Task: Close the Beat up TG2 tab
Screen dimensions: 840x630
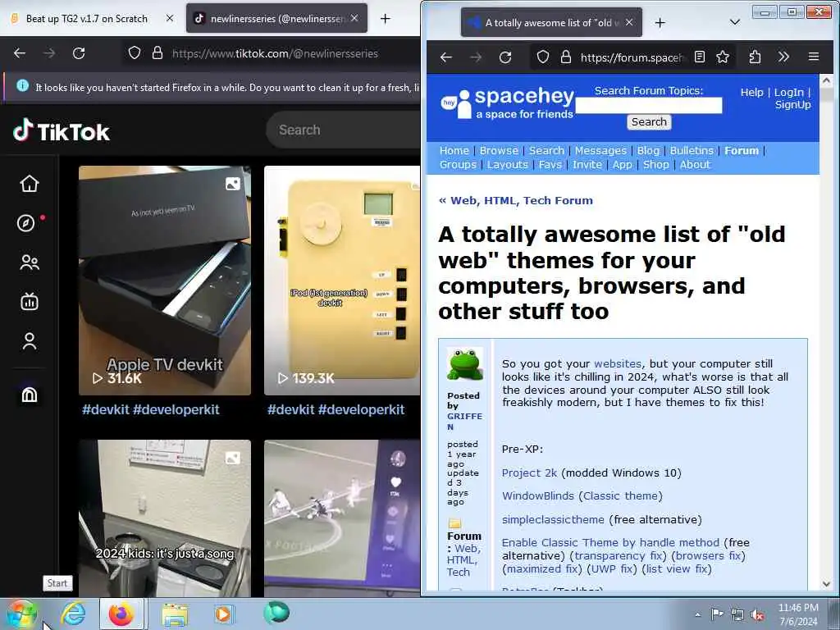Action: tap(170, 18)
